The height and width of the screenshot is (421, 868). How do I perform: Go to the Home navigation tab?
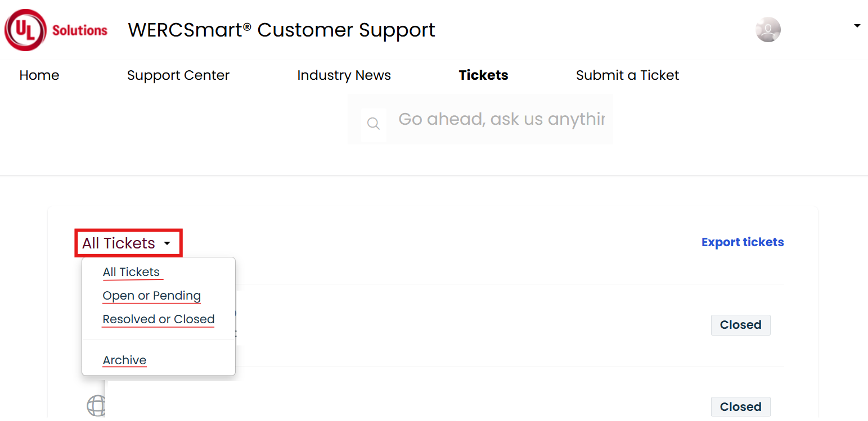[39, 75]
